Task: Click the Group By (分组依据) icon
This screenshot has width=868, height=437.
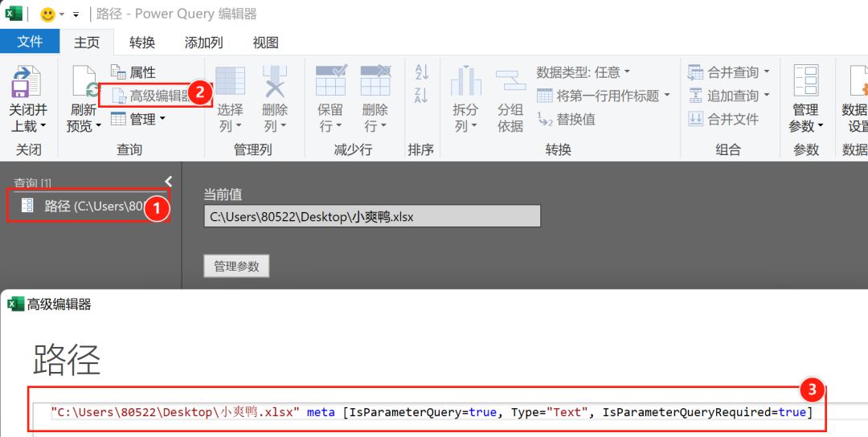Action: [510, 82]
